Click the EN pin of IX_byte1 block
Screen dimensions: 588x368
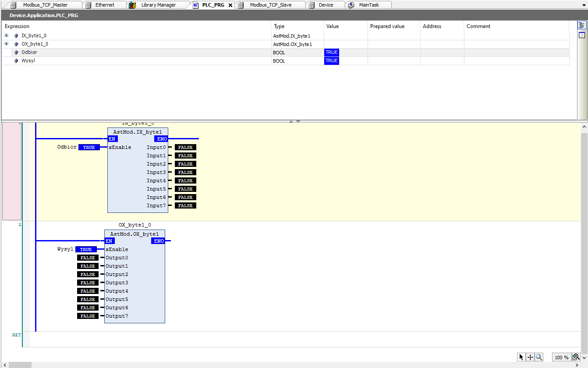pyautogui.click(x=112, y=139)
